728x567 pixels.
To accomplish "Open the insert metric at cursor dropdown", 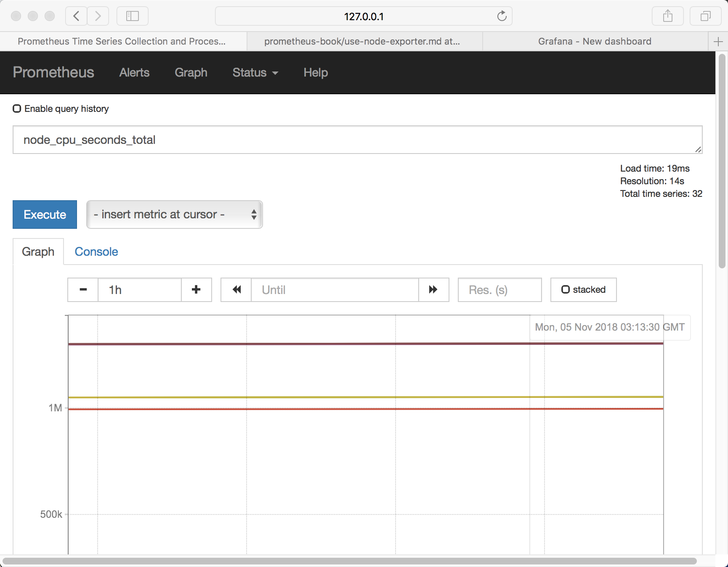I will [175, 215].
